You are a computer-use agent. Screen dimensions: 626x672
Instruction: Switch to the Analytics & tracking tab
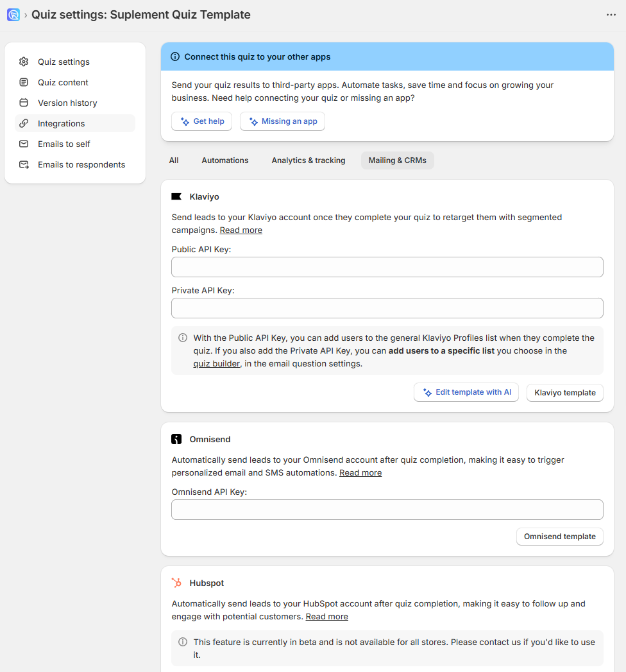309,160
